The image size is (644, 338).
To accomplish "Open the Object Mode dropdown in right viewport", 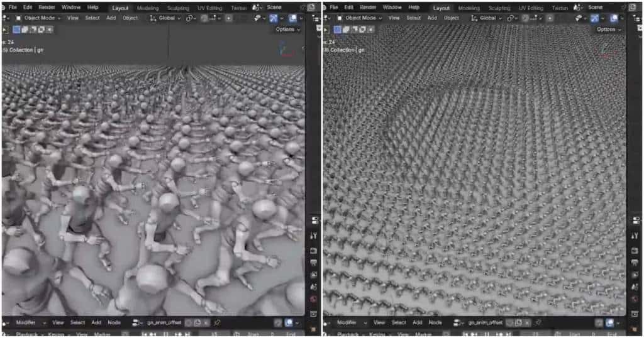I will [x=359, y=18].
